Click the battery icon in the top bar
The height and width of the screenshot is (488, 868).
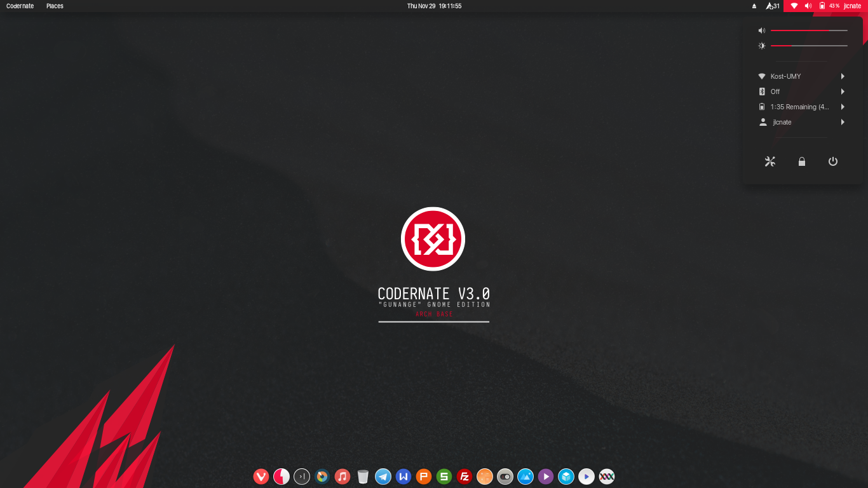pyautogui.click(x=822, y=6)
